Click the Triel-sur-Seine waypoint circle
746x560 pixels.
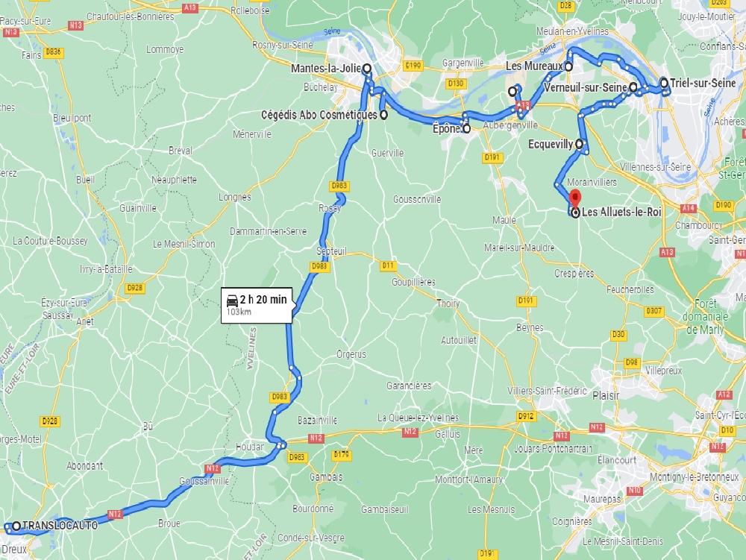tap(664, 84)
